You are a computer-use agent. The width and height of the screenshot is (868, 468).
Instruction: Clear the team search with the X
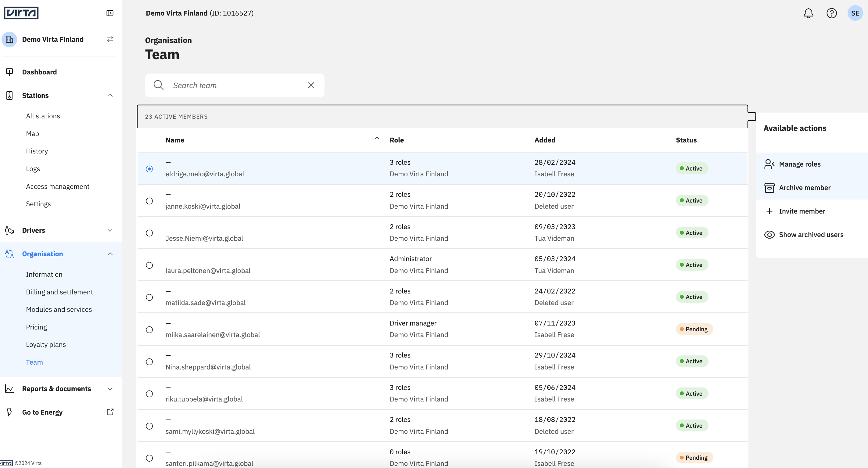tap(311, 85)
